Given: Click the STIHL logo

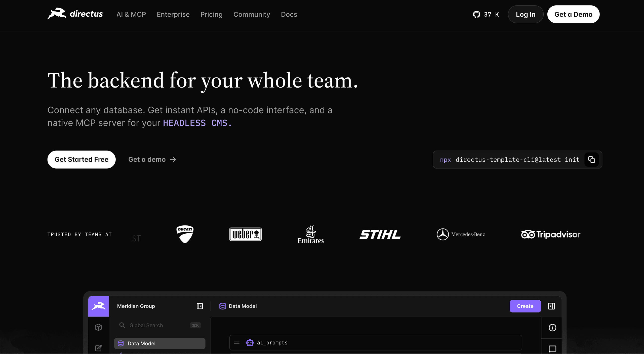Looking at the screenshot, I should tap(380, 234).
